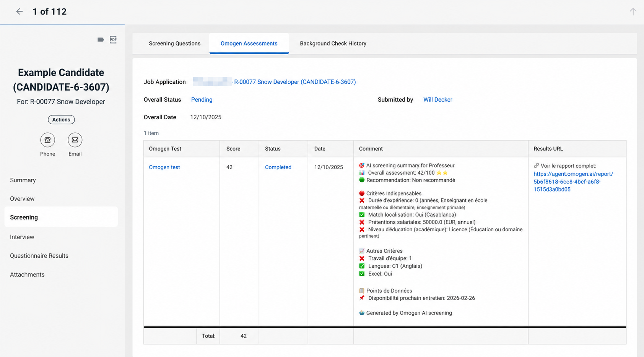Open R-00077 Snow Developer job application link
The height and width of the screenshot is (357, 644).
point(295,82)
